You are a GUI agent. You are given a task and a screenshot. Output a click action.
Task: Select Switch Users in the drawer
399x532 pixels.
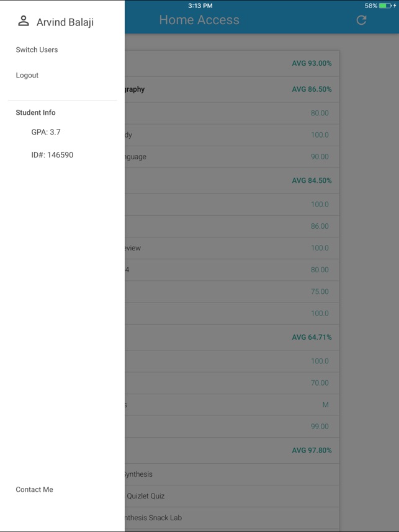point(37,50)
